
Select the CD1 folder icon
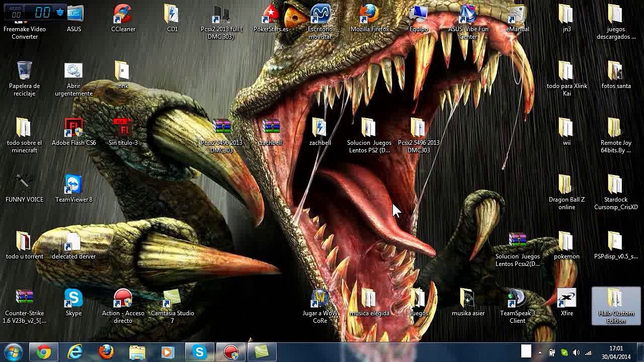tap(172, 19)
